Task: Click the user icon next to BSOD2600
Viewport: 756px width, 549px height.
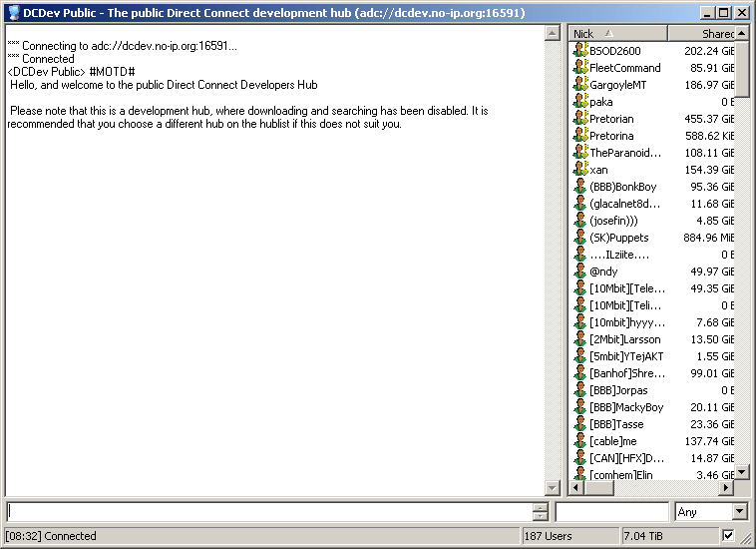Action: click(x=580, y=50)
